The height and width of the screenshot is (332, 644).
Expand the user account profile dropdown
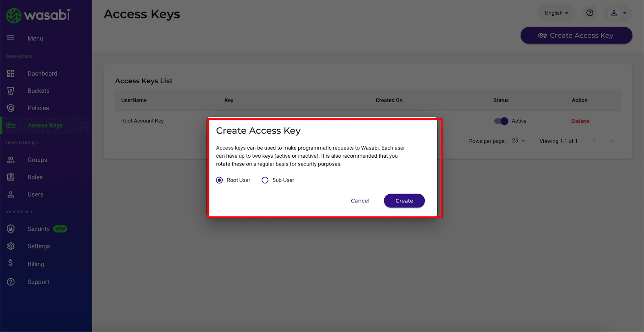tap(618, 13)
